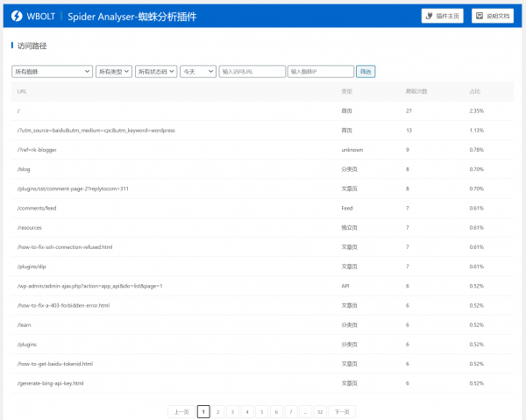Click the document icon on 说明文档 button

(x=480, y=16)
